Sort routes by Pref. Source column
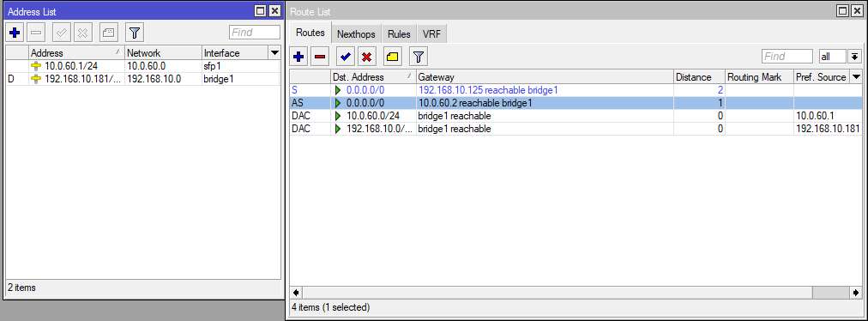The height and width of the screenshot is (321, 868). [822, 77]
